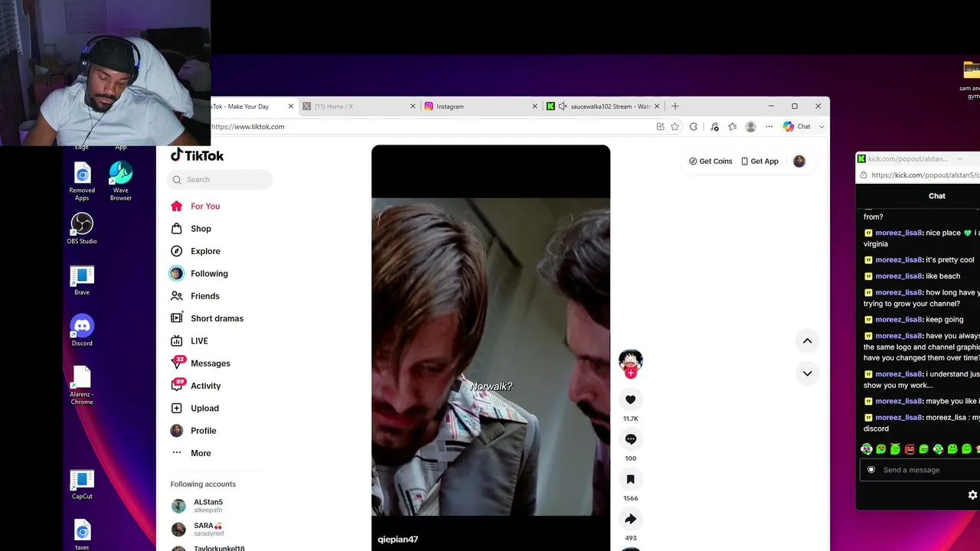980x551 pixels.
Task: Go to Explore in TikTok sidebar
Action: point(195,251)
